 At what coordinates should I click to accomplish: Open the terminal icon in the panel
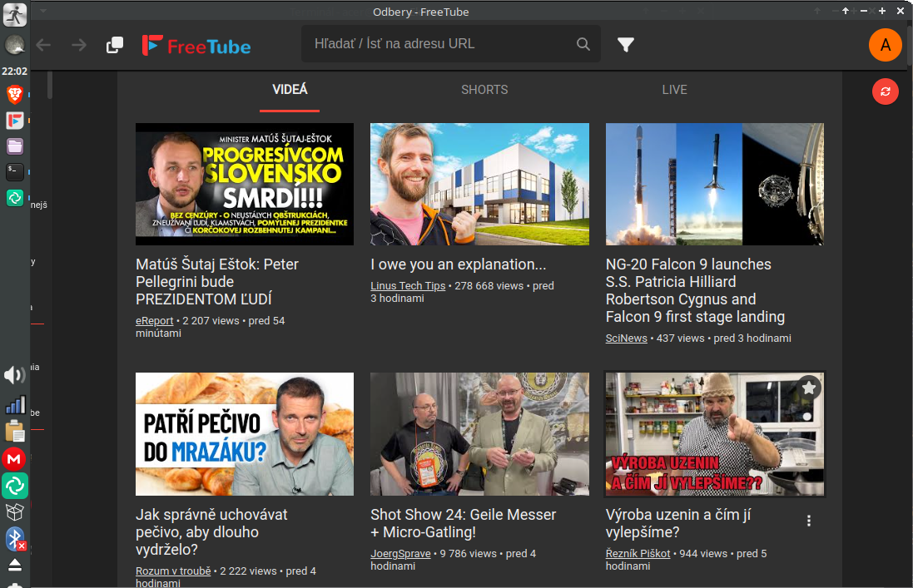click(14, 171)
